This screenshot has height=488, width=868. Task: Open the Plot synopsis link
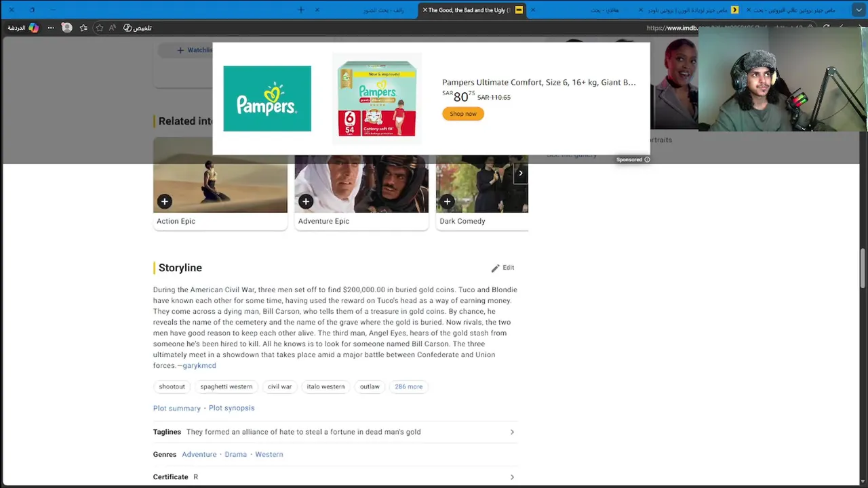pos(232,408)
